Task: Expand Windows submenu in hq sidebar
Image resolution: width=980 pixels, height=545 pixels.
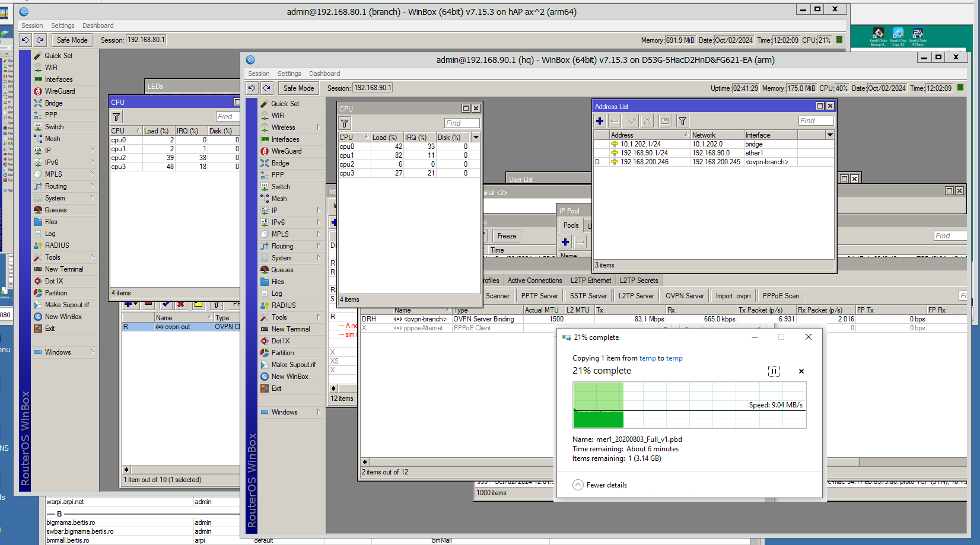Action: (319, 412)
